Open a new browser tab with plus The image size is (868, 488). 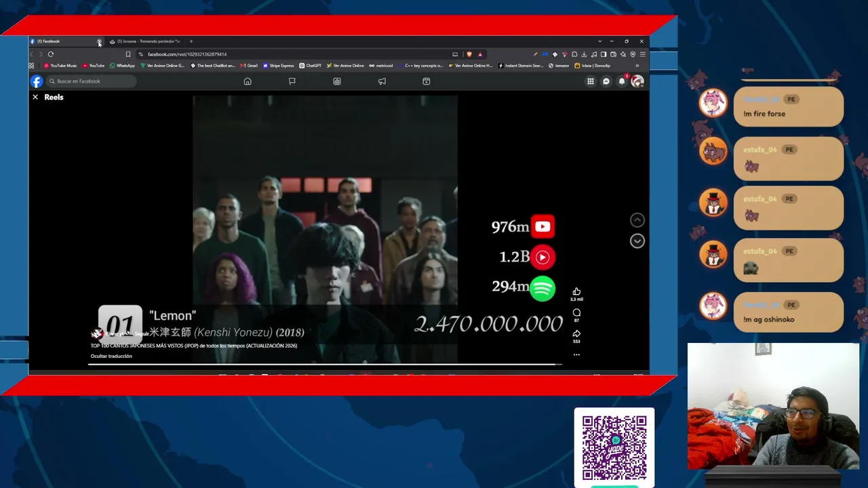coord(191,41)
